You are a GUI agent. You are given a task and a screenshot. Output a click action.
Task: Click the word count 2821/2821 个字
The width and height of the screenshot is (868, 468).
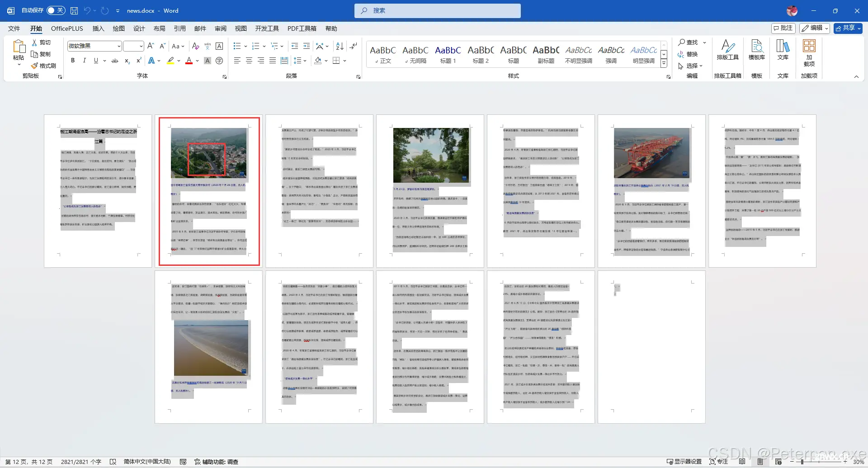click(81, 462)
